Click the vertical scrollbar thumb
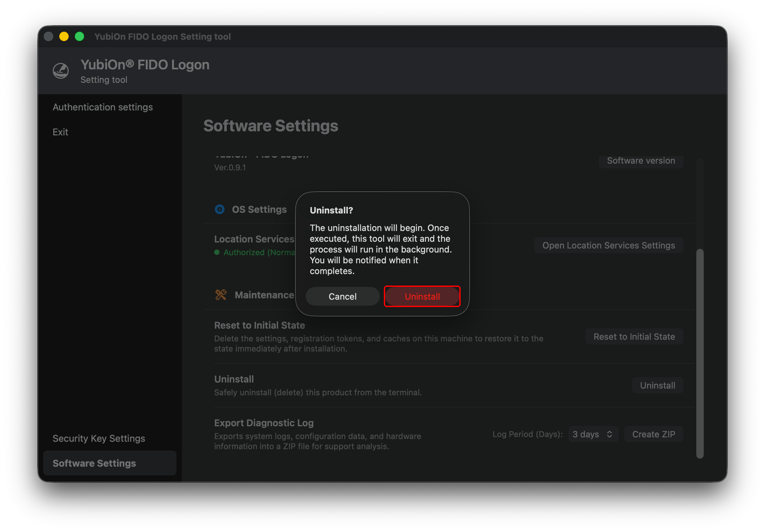Image resolution: width=765 pixels, height=532 pixels. click(x=700, y=354)
